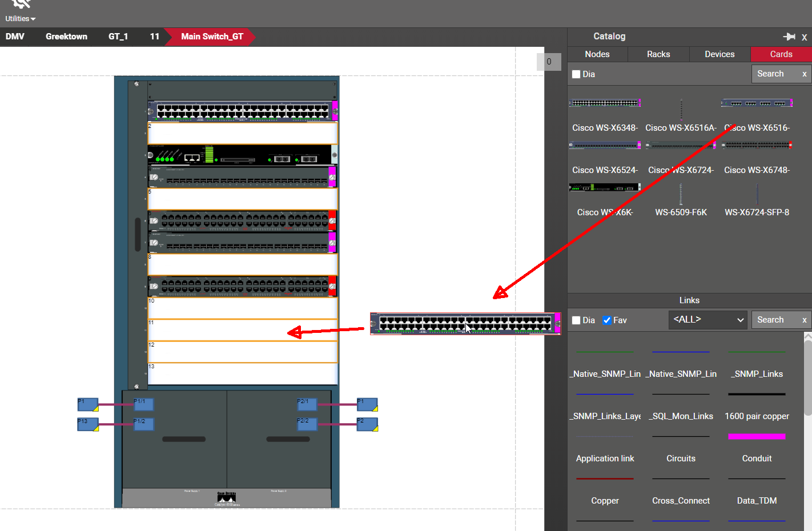Pick the WS-6509-F6K card icon
812x531 pixels.
pos(681,195)
